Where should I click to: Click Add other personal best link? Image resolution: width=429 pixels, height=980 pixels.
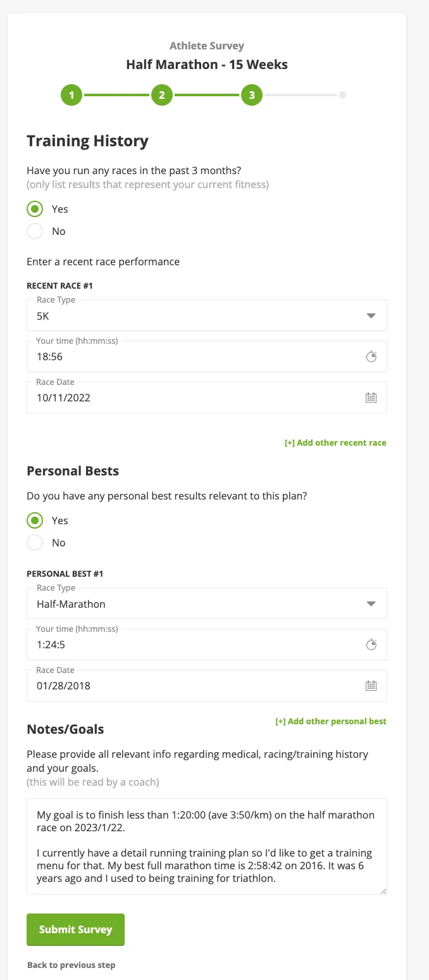(x=331, y=721)
